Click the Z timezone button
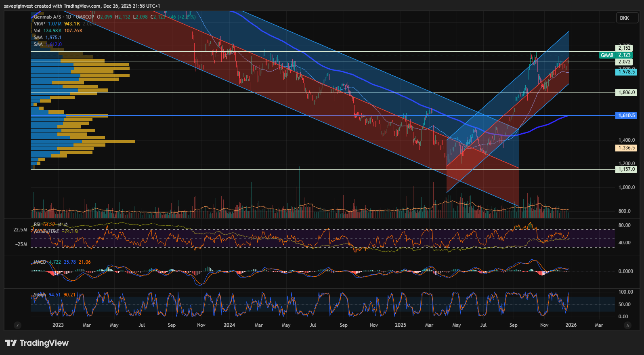 tap(17, 325)
